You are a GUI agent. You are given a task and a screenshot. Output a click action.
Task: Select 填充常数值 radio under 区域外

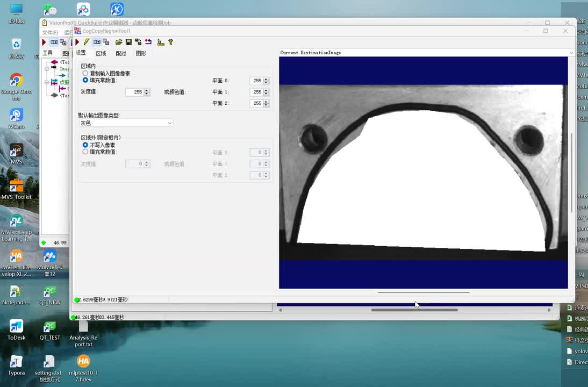[85, 152]
